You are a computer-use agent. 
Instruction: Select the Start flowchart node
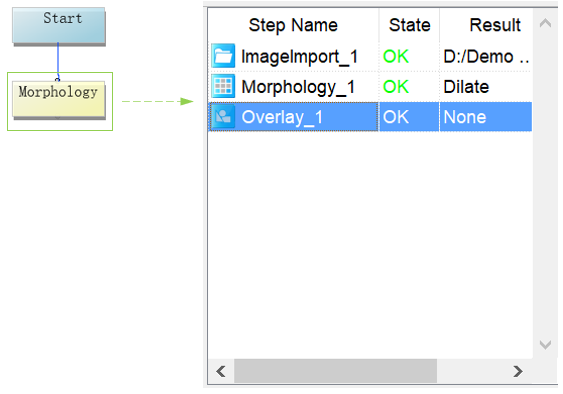[59, 26]
